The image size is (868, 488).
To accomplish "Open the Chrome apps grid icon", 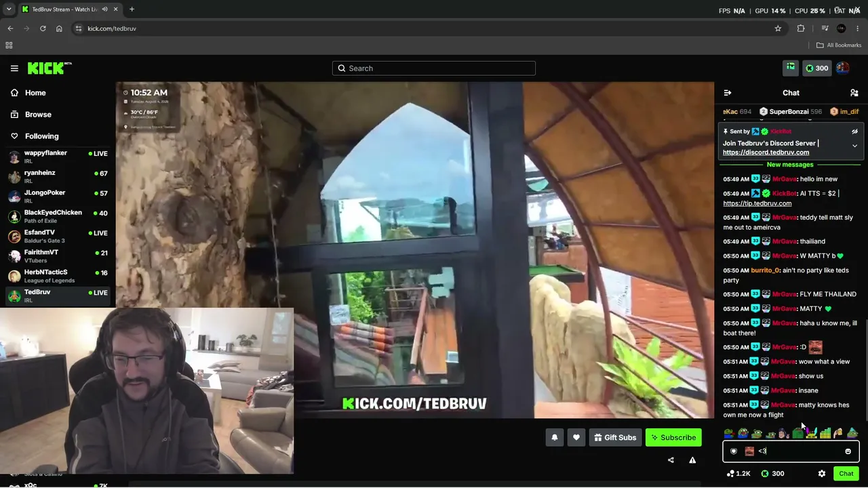I will 9,45.
